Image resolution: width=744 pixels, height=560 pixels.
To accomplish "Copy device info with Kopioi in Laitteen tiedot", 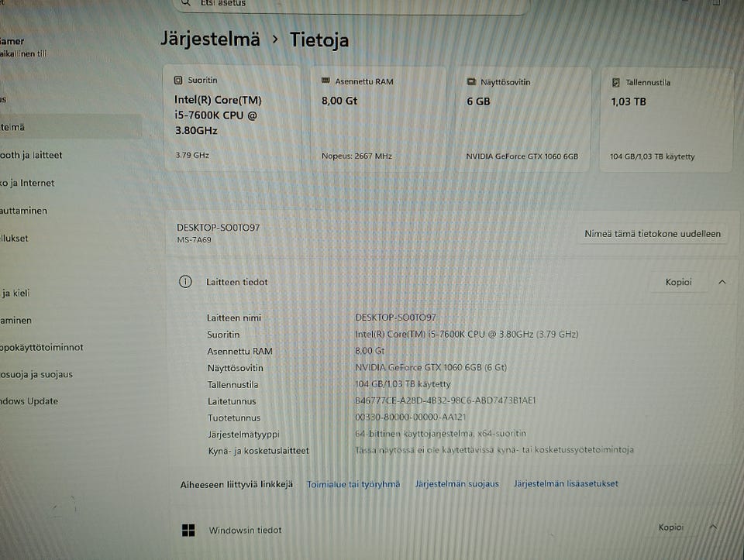I will click(678, 282).
